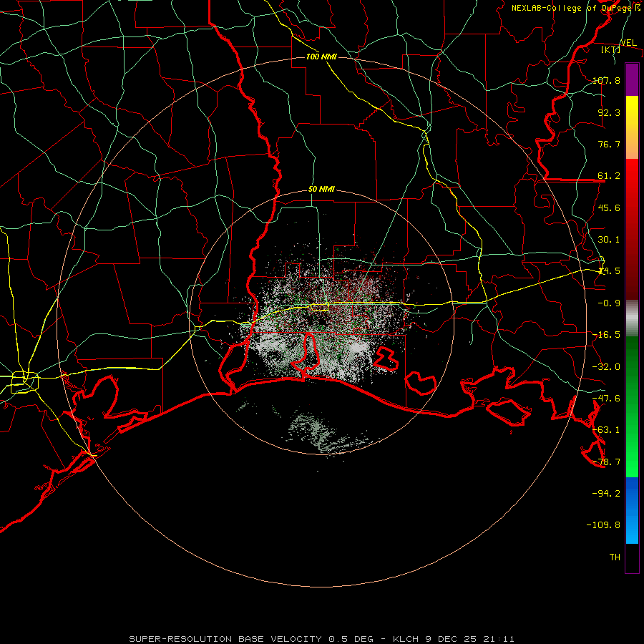The height and width of the screenshot is (644, 644).
Task: Click the -94.2 velocity scale value
Action: [606, 494]
